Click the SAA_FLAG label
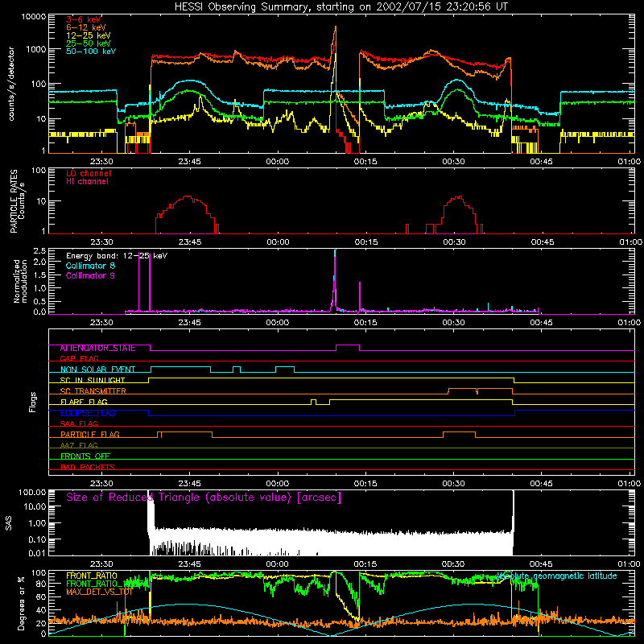 [79, 424]
